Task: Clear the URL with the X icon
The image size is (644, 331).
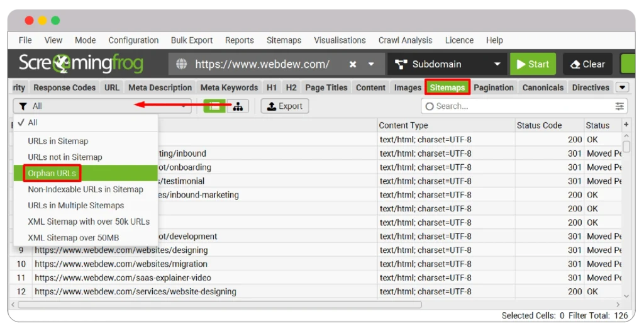Action: click(x=353, y=64)
